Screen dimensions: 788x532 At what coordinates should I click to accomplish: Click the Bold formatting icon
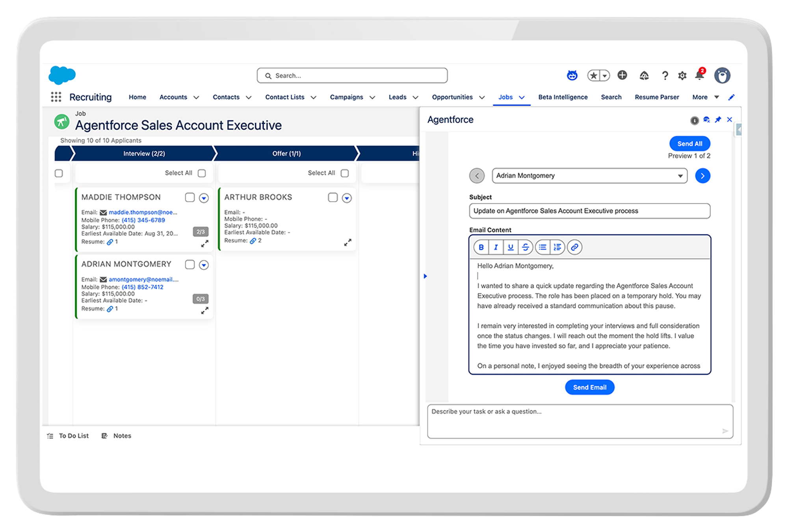(x=481, y=247)
